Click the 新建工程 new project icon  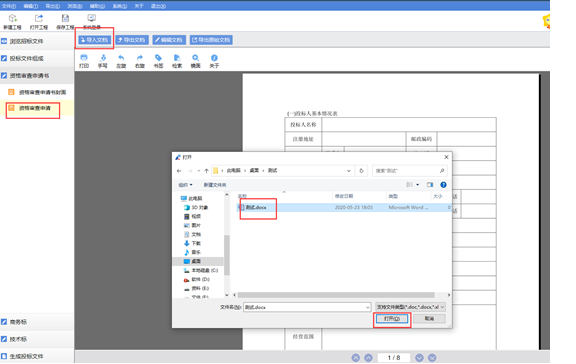[x=12, y=18]
